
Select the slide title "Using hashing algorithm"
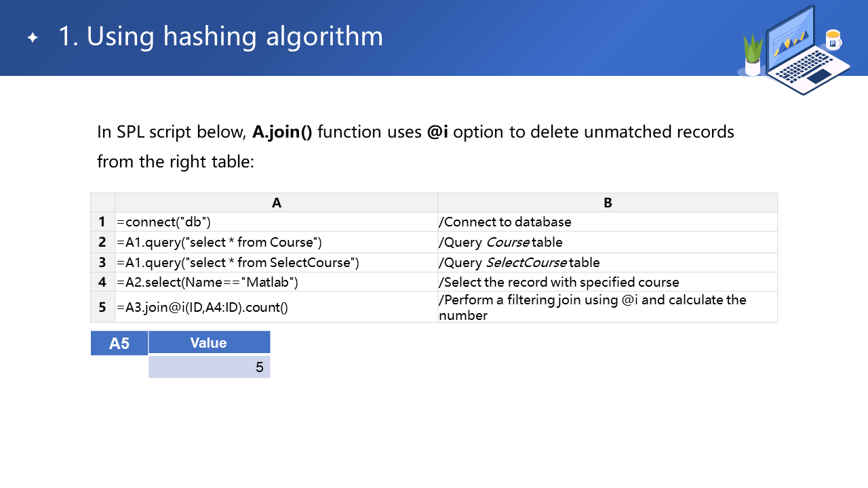click(x=220, y=37)
